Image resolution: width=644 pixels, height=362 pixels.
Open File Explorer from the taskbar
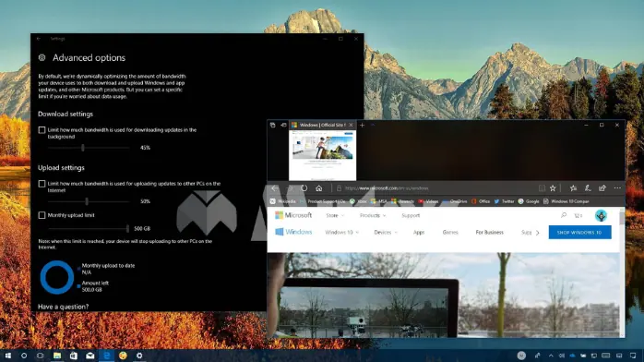(57, 356)
